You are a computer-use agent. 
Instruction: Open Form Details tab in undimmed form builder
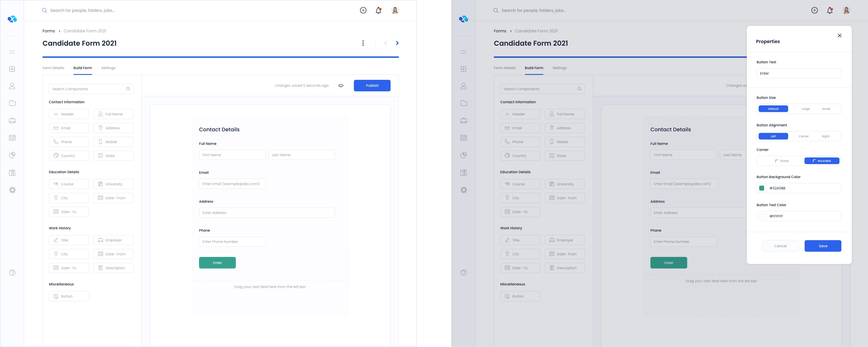point(53,68)
